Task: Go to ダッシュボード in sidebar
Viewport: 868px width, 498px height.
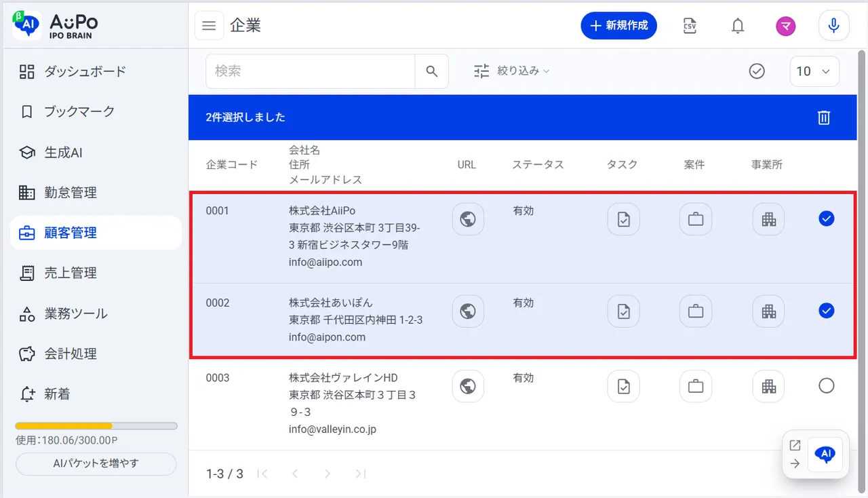Action: [96, 72]
